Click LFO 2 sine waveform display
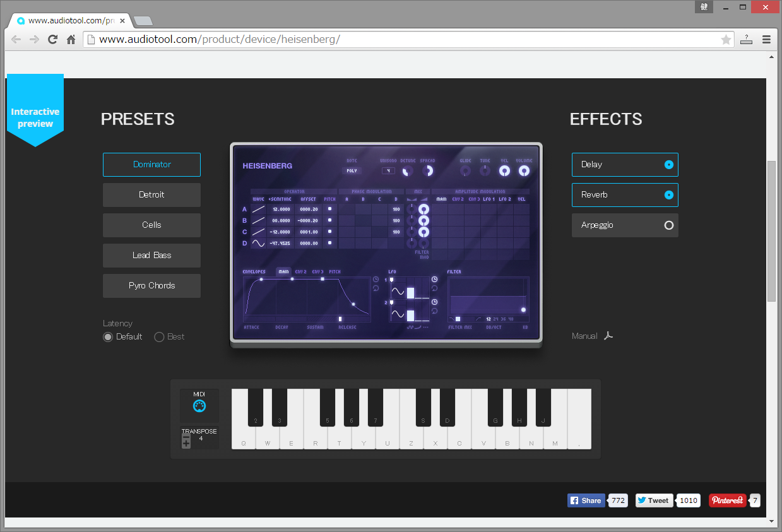This screenshot has height=532, width=782. click(x=398, y=314)
